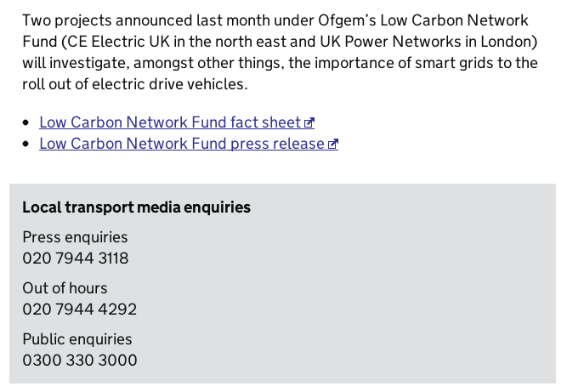The width and height of the screenshot is (567, 392).
Task: Click the paragraph starting Two projects announced
Action: 281,53
